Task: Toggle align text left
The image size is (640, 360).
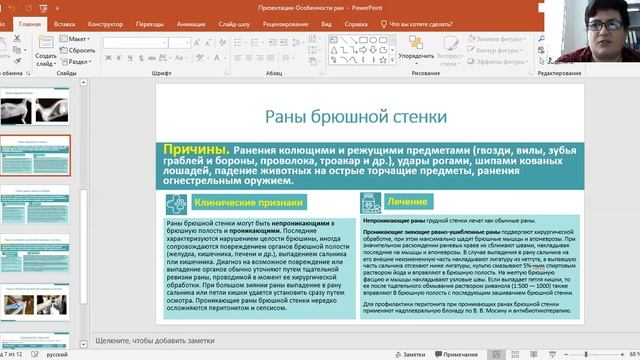Action: [x=238, y=58]
